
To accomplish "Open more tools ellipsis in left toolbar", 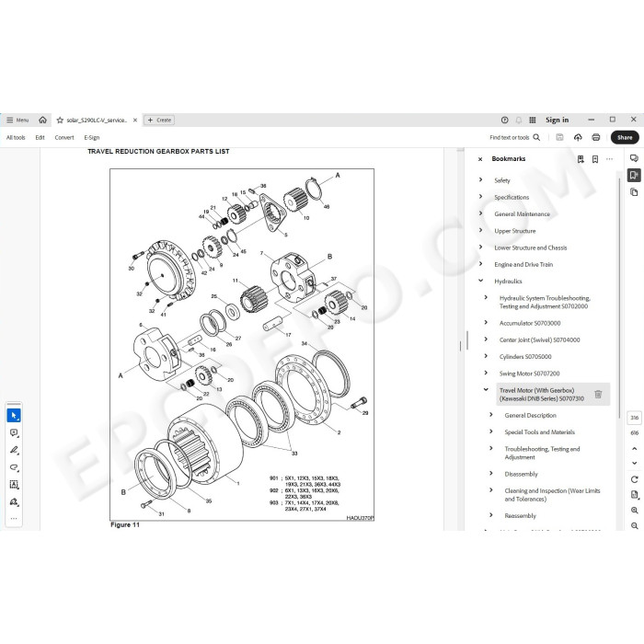I will (x=14, y=518).
